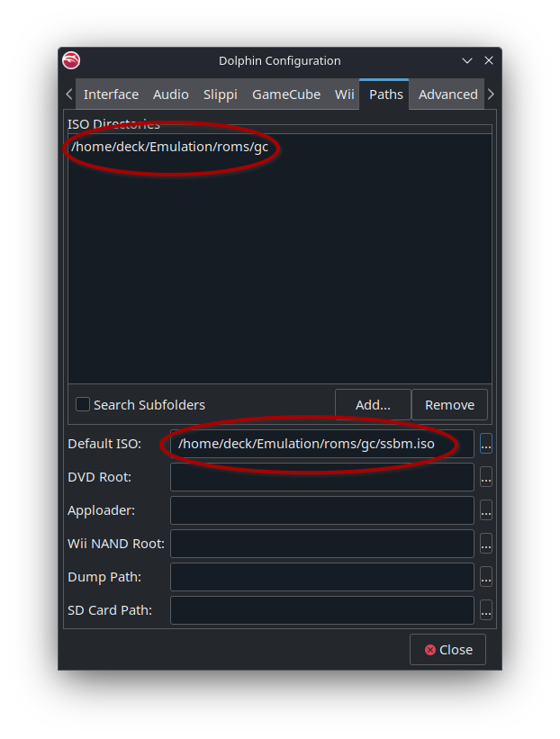This screenshot has height=739, width=560.
Task: Close window with the title bar X
Action: pyautogui.click(x=489, y=60)
